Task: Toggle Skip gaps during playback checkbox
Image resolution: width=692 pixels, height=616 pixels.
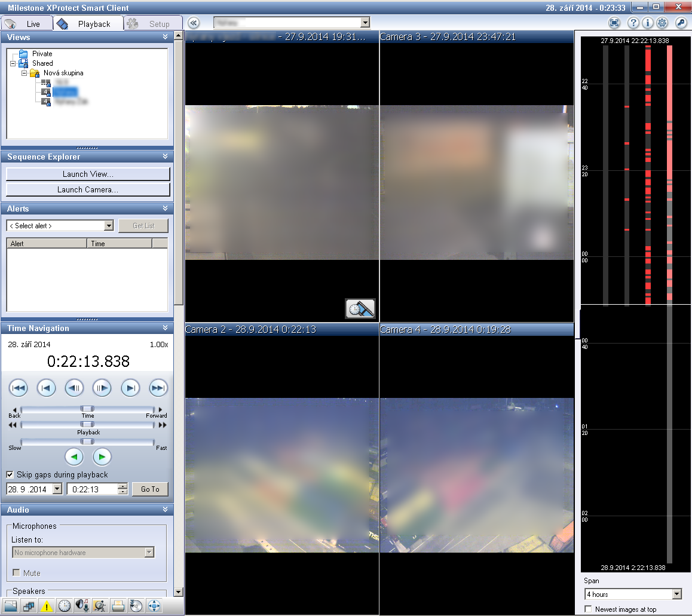Action: (x=10, y=474)
